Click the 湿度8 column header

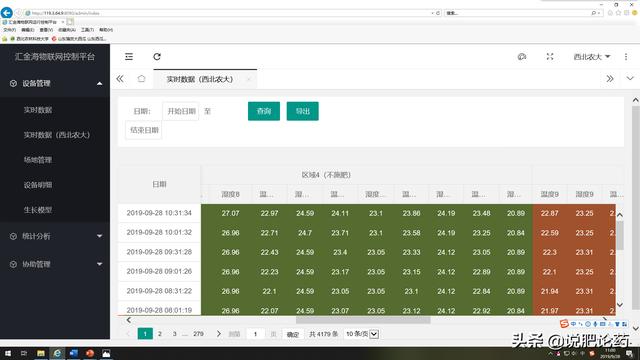[x=231, y=194]
